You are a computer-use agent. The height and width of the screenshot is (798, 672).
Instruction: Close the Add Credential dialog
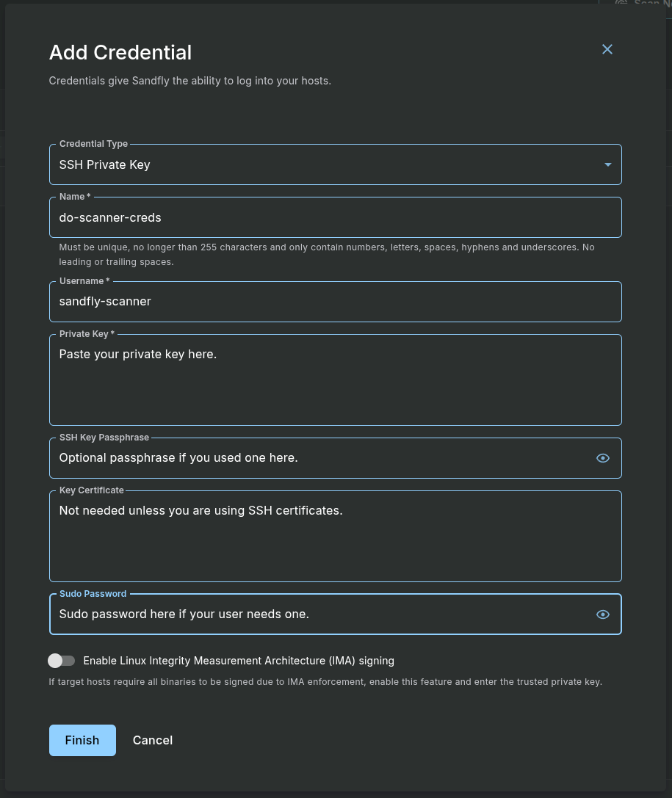point(607,49)
